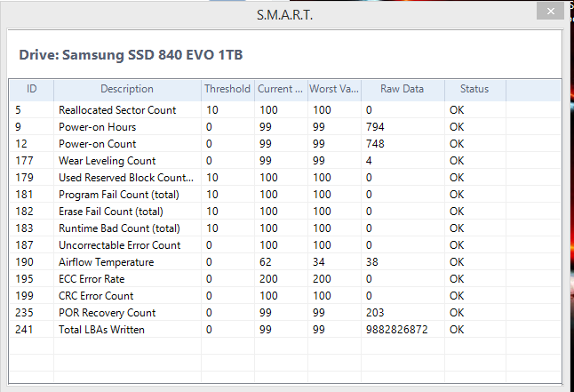Click the Raw Data column header
The height and width of the screenshot is (392, 574).
[403, 89]
